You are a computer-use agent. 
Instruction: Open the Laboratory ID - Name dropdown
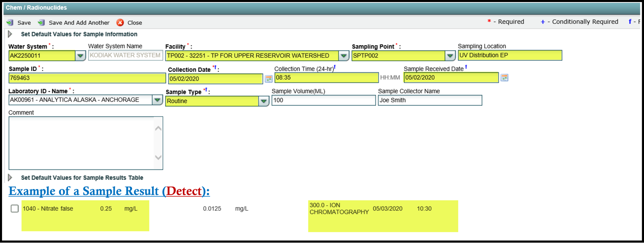coord(157,100)
